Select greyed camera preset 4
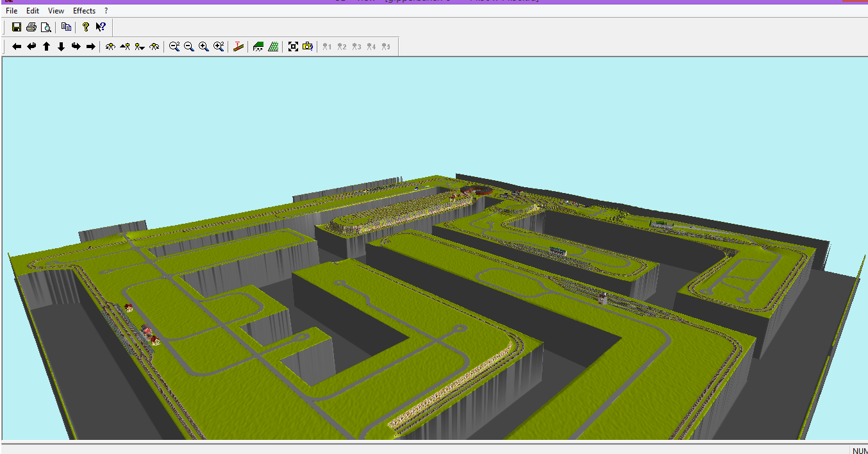 [x=371, y=47]
